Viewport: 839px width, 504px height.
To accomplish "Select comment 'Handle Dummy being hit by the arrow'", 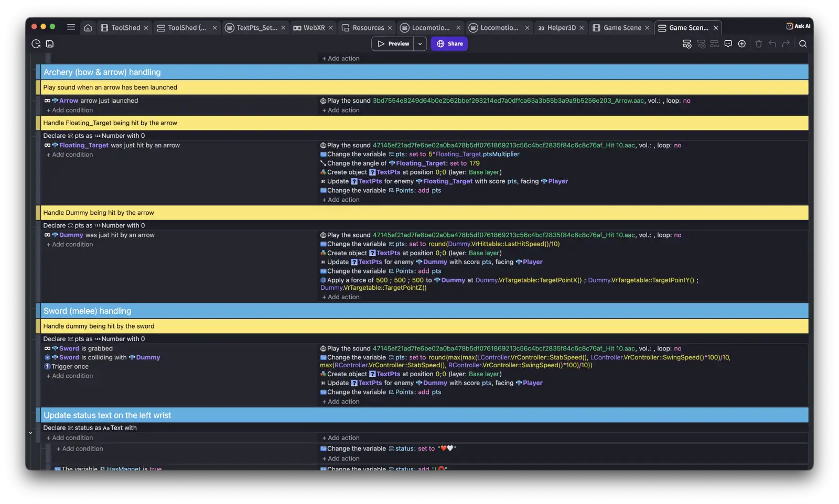I will (x=425, y=213).
